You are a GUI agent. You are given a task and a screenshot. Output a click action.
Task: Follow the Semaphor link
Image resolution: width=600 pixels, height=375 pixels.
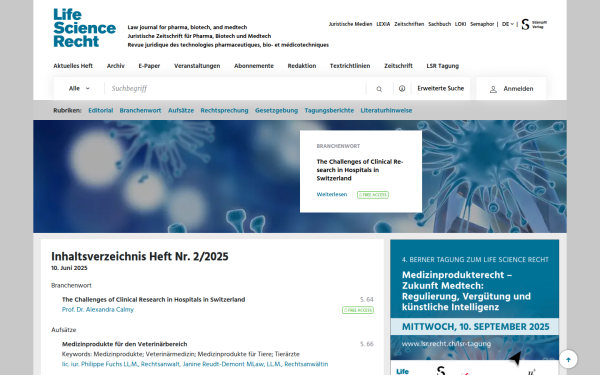[482, 24]
